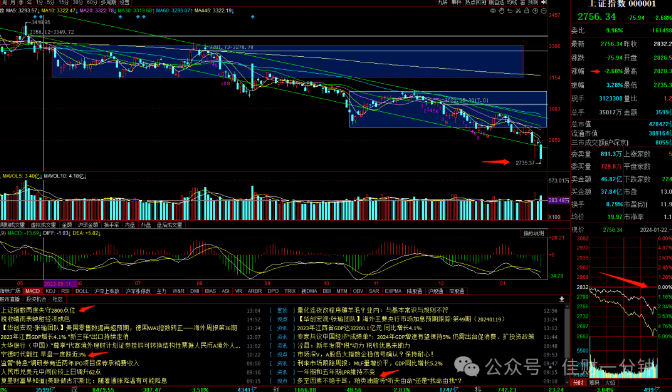The image size is (672, 392).
Task: Click the undo arrow chart icon
Action: pyautogui.click(x=510, y=11)
